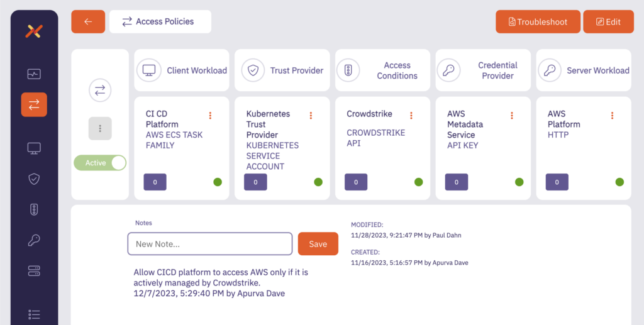Click the orange back arrow button
Screen dimensions: 644x325
pyautogui.click(x=88, y=21)
